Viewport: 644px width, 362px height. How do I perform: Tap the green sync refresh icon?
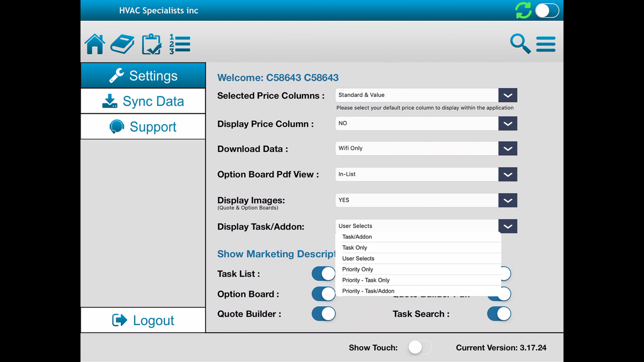(x=523, y=10)
